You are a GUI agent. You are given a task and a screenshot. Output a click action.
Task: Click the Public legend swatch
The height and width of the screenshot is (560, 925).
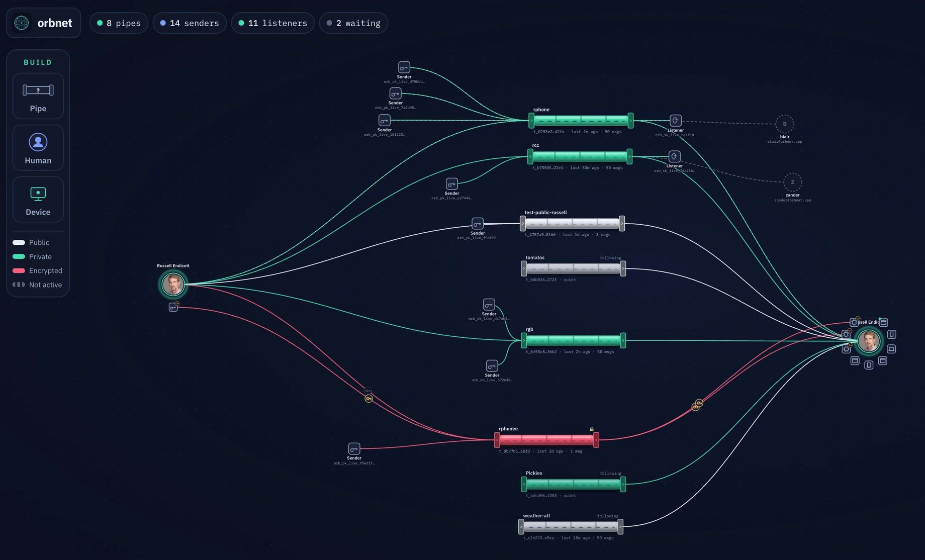coord(19,242)
